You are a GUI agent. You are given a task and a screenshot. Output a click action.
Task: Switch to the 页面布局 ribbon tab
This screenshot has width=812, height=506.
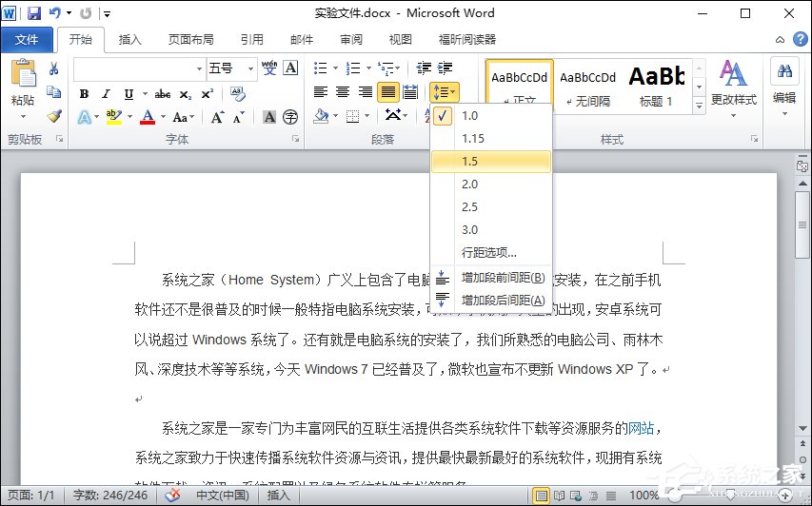click(190, 40)
